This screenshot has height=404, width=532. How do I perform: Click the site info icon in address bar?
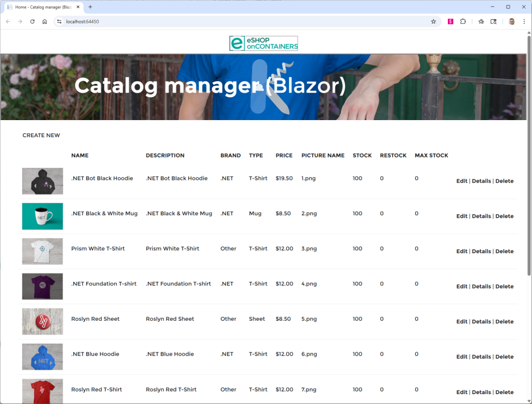(59, 22)
